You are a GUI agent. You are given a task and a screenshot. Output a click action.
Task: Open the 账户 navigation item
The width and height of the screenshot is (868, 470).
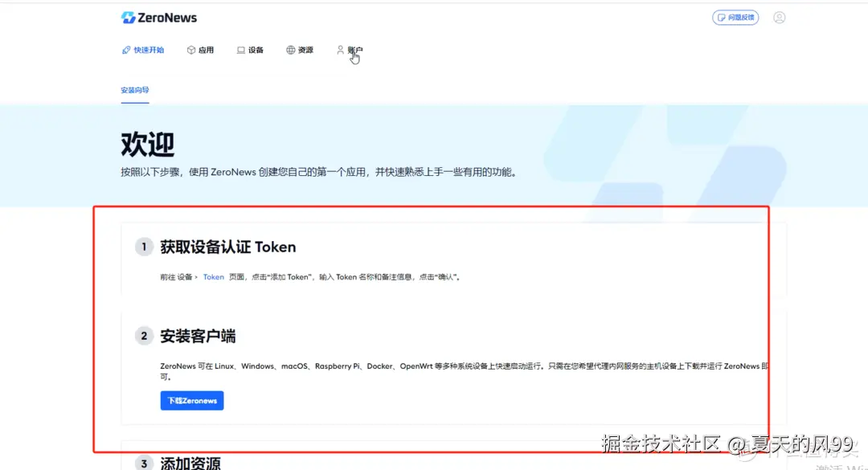(x=354, y=50)
